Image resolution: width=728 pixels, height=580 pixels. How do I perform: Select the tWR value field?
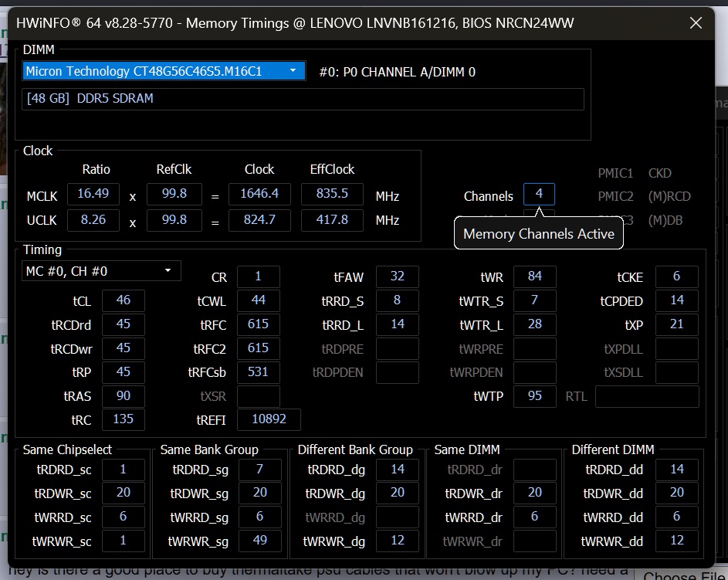click(534, 276)
